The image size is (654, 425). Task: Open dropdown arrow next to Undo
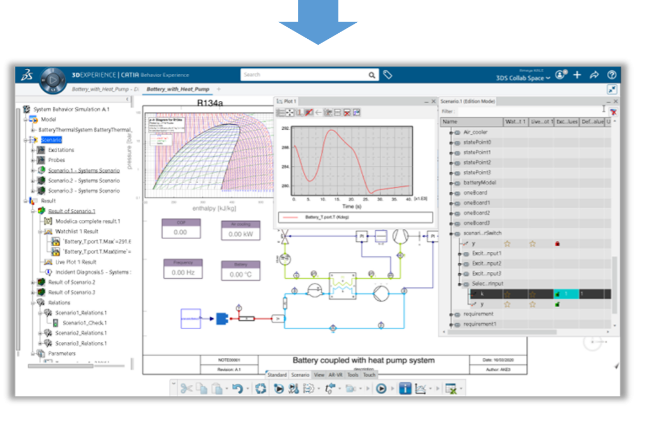[248, 389]
